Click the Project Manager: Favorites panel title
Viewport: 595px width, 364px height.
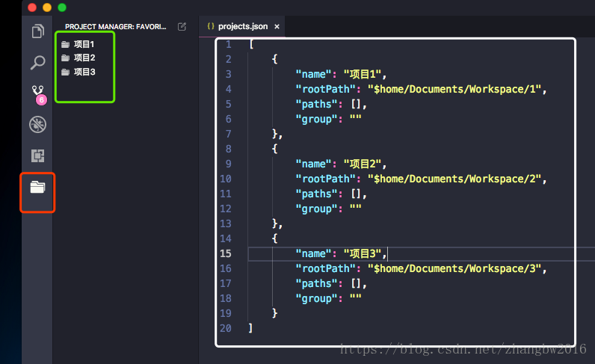(115, 27)
